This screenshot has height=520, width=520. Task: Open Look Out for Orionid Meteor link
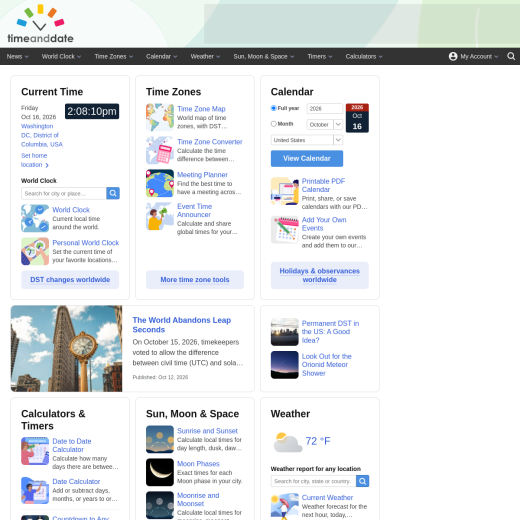(327, 365)
